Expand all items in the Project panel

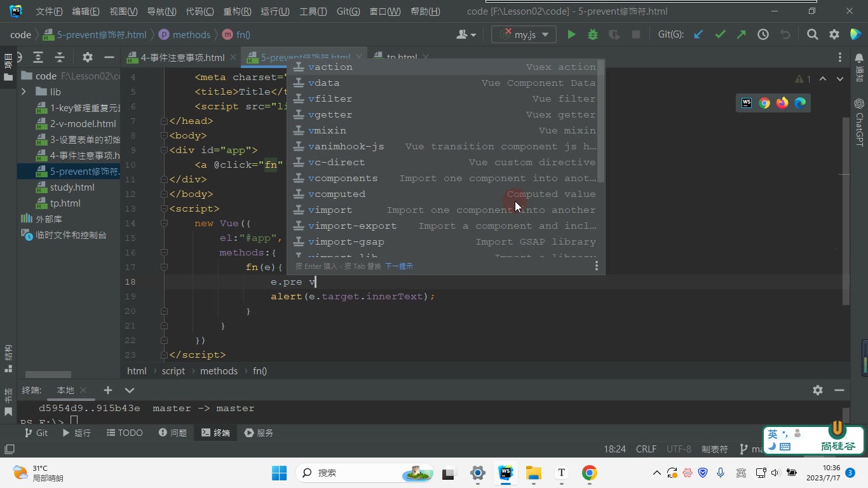(38, 57)
